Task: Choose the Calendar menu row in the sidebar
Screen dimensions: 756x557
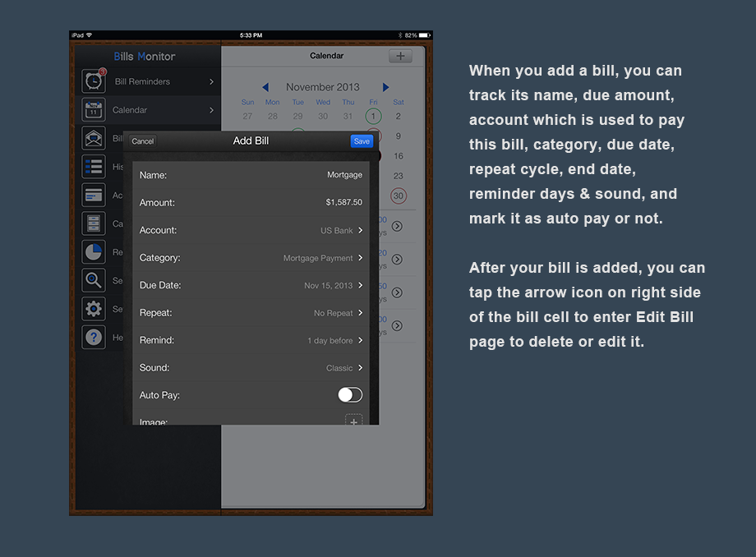Action: [x=163, y=110]
